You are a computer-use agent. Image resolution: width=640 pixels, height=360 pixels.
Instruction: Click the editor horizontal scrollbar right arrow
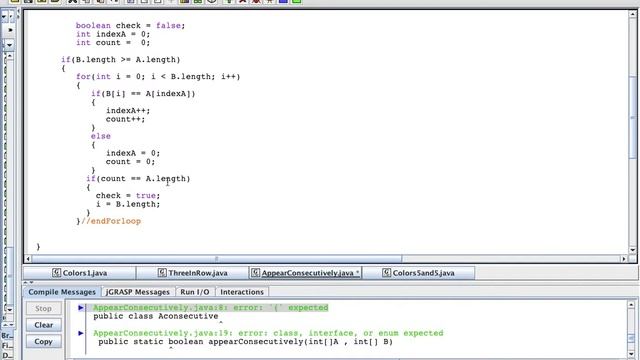point(624,259)
